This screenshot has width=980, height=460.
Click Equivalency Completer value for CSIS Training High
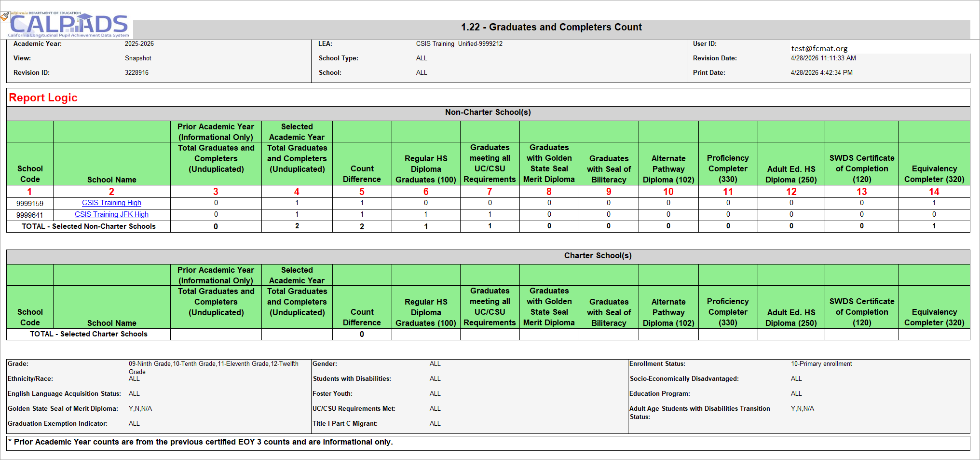tap(934, 203)
